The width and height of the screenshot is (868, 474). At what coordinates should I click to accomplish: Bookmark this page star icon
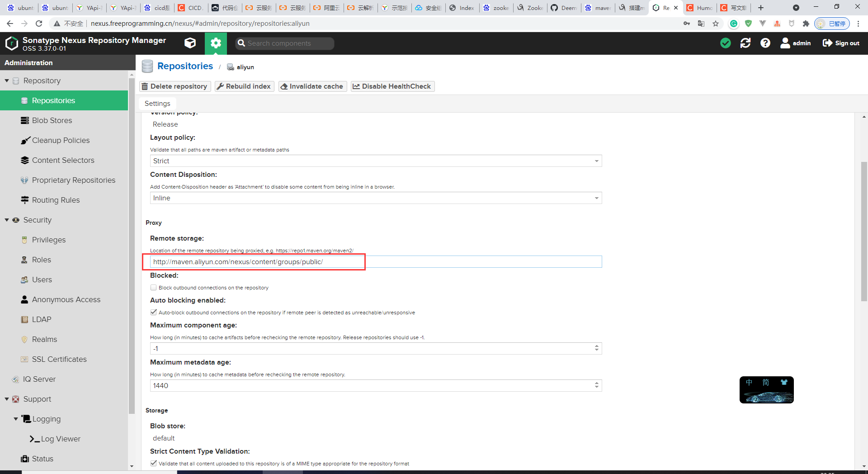(x=716, y=24)
